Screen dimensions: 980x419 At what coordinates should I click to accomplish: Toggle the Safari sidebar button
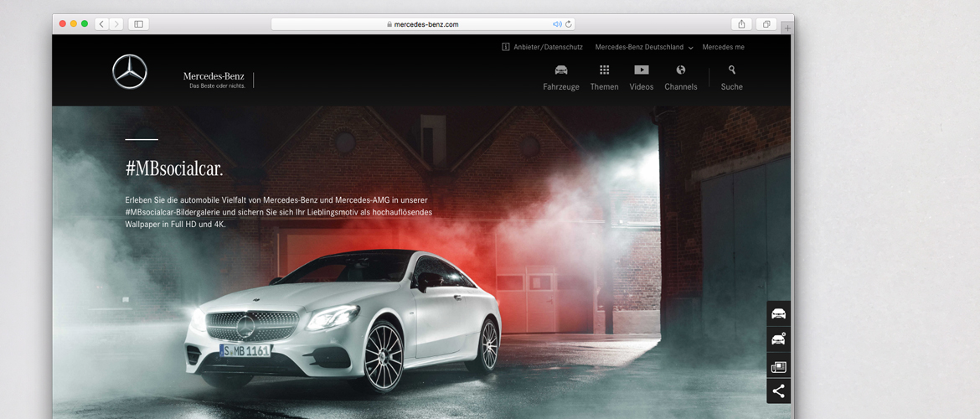(x=138, y=23)
